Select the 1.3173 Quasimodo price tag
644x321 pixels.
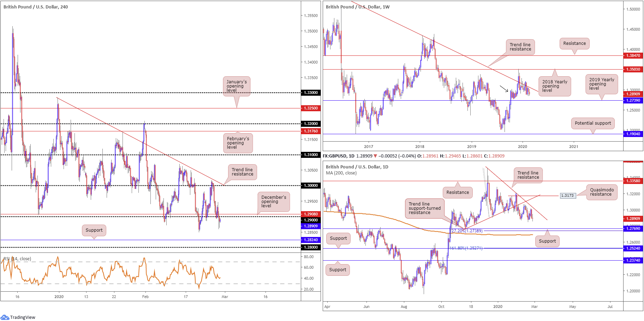point(568,195)
